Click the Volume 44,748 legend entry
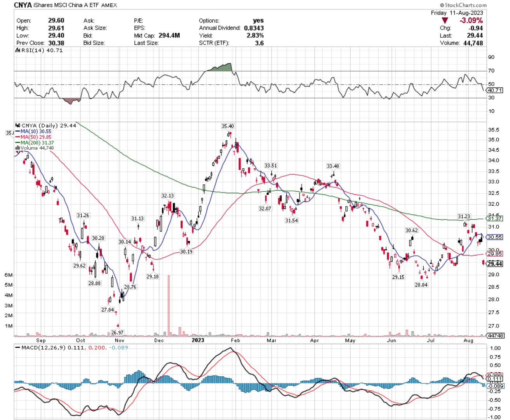The height and width of the screenshot is (420, 510). [35, 148]
